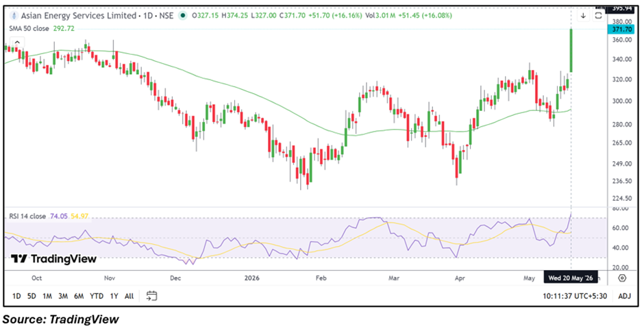
Task: Collapse the indicator legend chevron
Action: (x=17, y=42)
